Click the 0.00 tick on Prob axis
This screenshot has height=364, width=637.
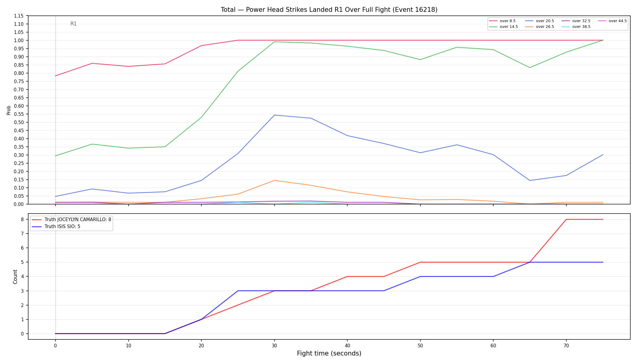click(19, 204)
